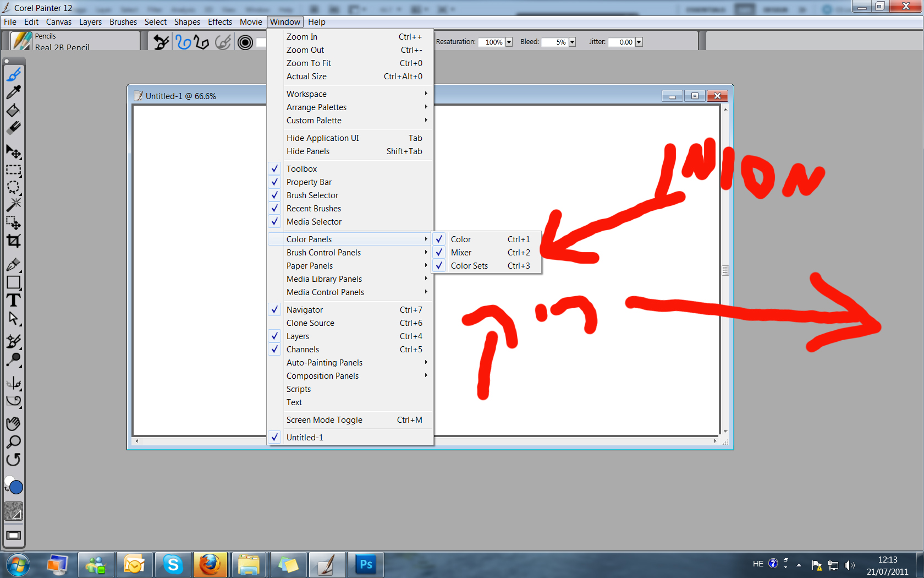Open the Paper Selector in toolbox
The image size is (924, 578).
14,511
